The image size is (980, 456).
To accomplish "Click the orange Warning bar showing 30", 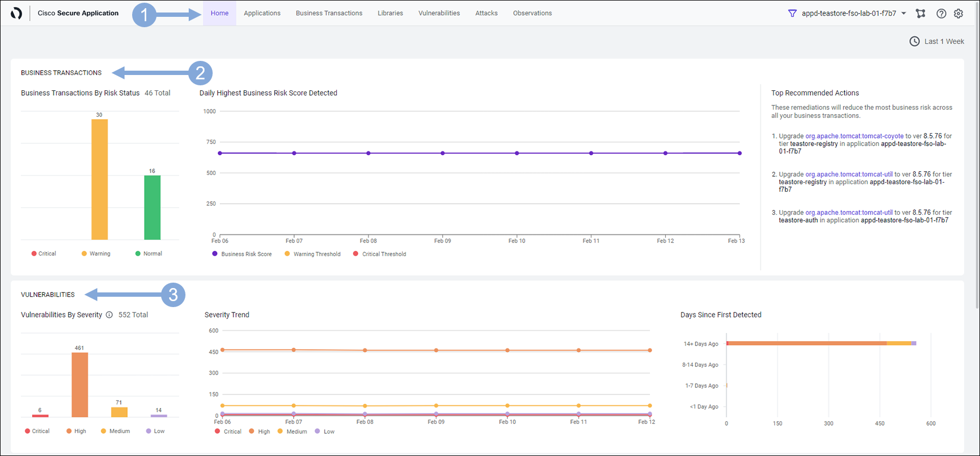I will (x=100, y=179).
